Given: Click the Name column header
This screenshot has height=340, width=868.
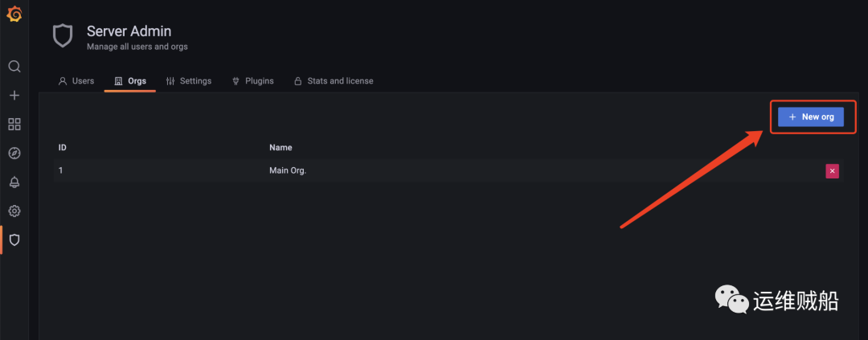Looking at the screenshot, I should [280, 148].
